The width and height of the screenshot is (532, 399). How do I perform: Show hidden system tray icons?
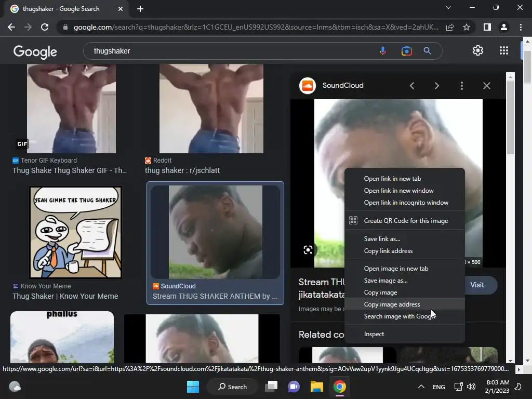click(421, 387)
